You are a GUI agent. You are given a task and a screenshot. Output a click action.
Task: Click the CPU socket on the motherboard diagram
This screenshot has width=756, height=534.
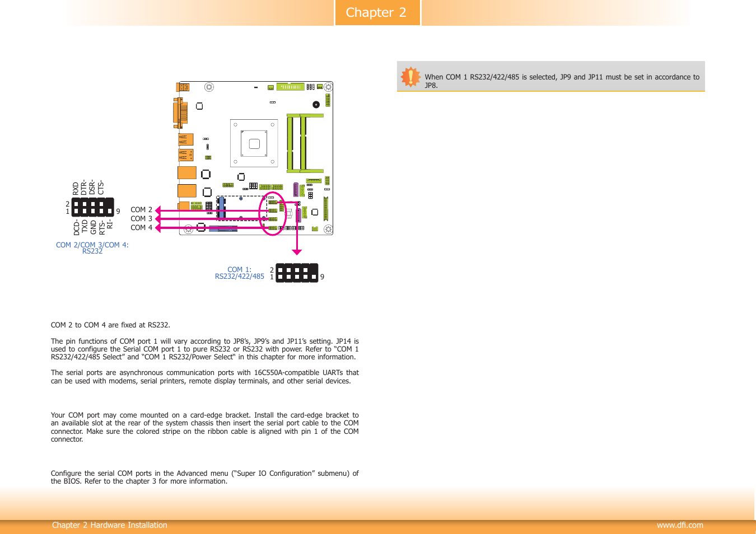pyautogui.click(x=254, y=143)
